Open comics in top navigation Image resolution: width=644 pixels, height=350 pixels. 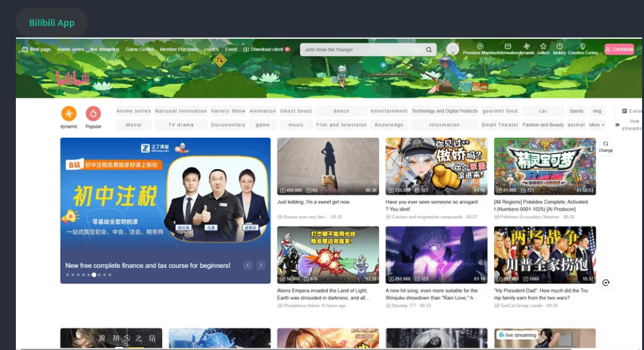pos(211,50)
